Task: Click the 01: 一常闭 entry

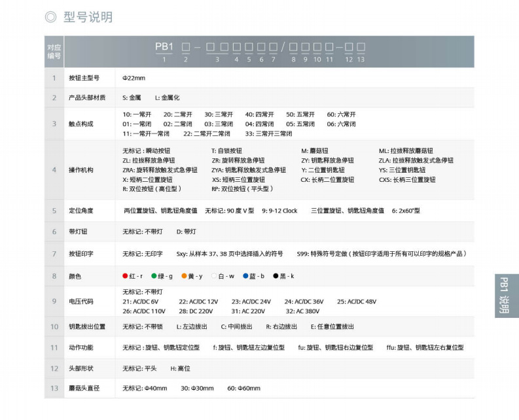Action: coord(137,124)
